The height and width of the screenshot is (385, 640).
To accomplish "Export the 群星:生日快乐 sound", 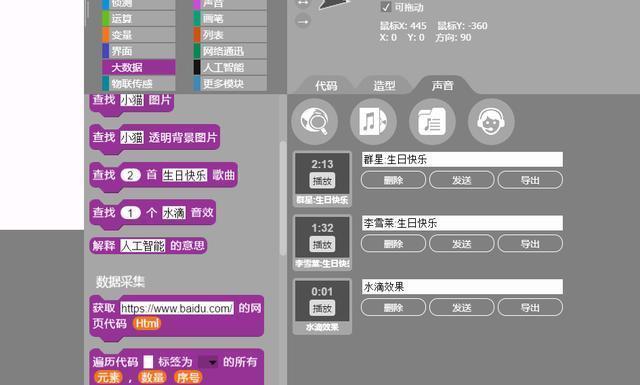I will tap(530, 180).
